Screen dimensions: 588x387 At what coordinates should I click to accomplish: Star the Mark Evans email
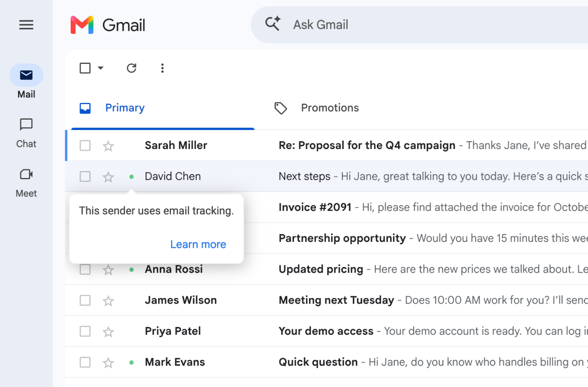(x=108, y=363)
